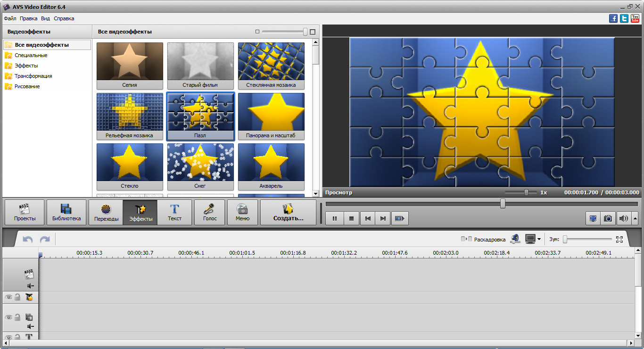644x349 pixels.
Task: Open the Справка menu
Action: (64, 18)
